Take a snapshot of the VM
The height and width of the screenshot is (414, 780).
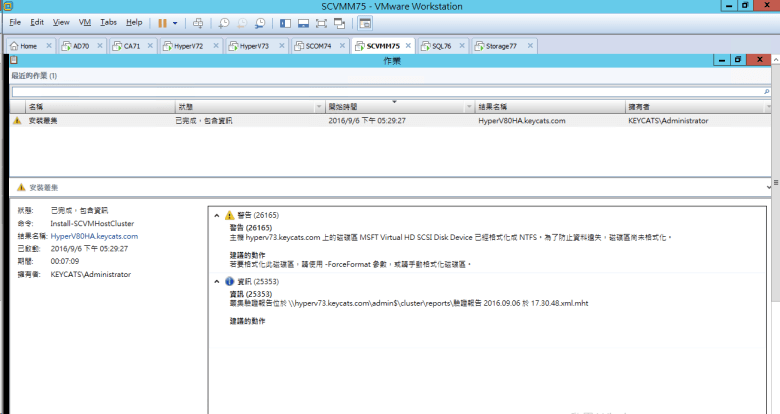point(223,22)
